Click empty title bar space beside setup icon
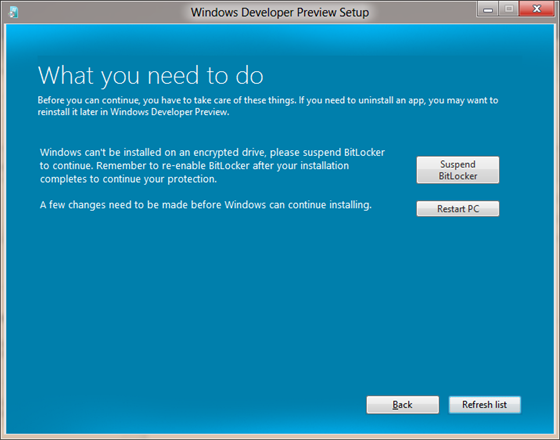Viewport: 560px width, 440px height. click(100, 12)
